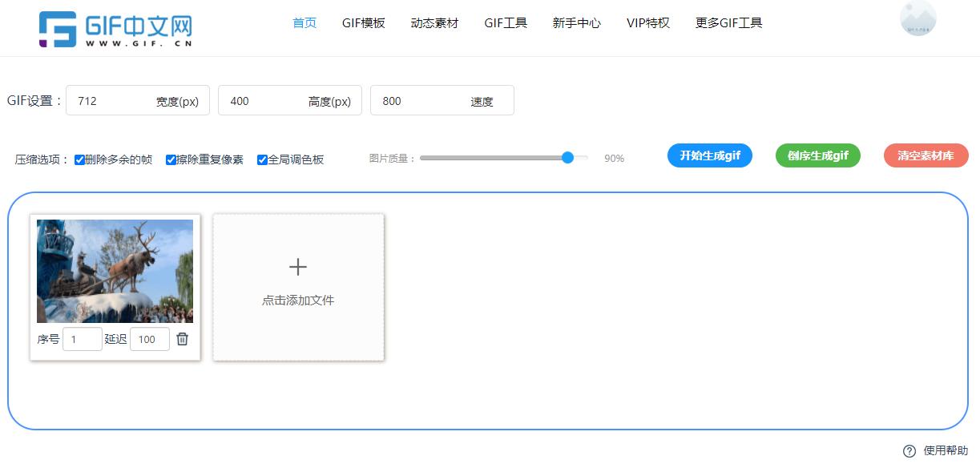Uncheck the 擦除重复像素 option
Image resolution: width=980 pixels, height=464 pixels.
pyautogui.click(x=171, y=159)
